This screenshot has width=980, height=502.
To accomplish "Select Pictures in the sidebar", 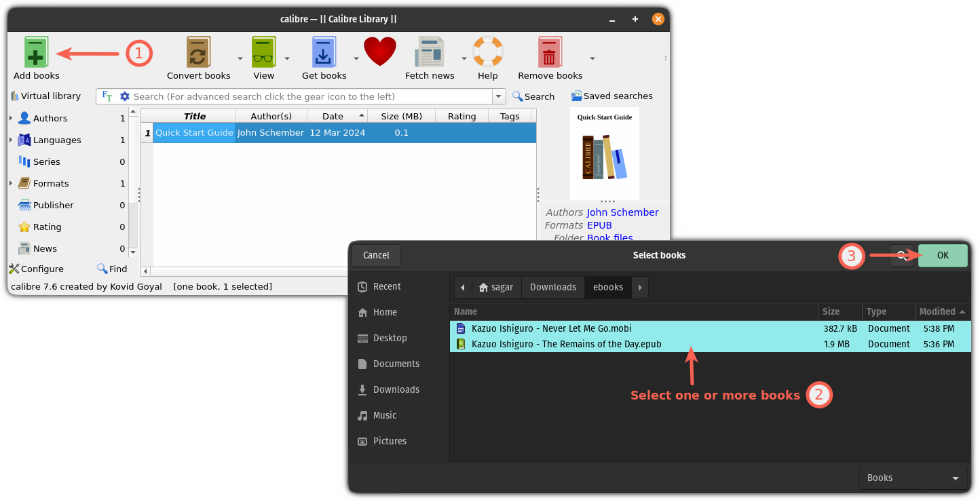I will 390,441.
